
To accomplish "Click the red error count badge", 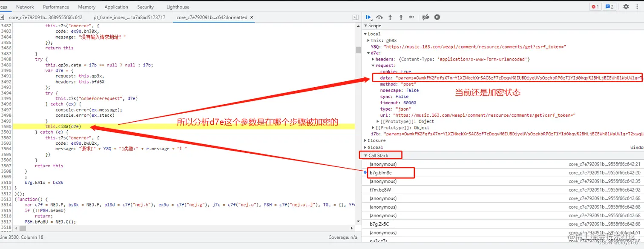I will [x=595, y=6].
